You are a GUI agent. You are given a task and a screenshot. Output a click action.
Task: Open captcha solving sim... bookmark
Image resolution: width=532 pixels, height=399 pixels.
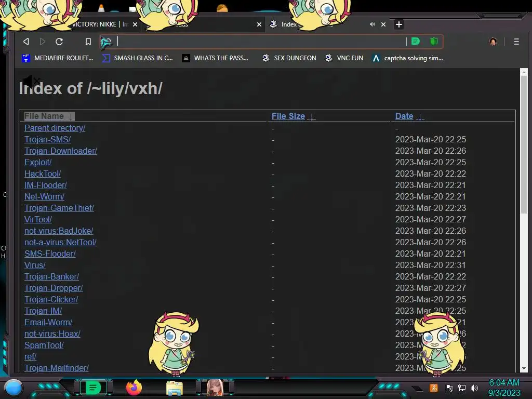point(407,58)
